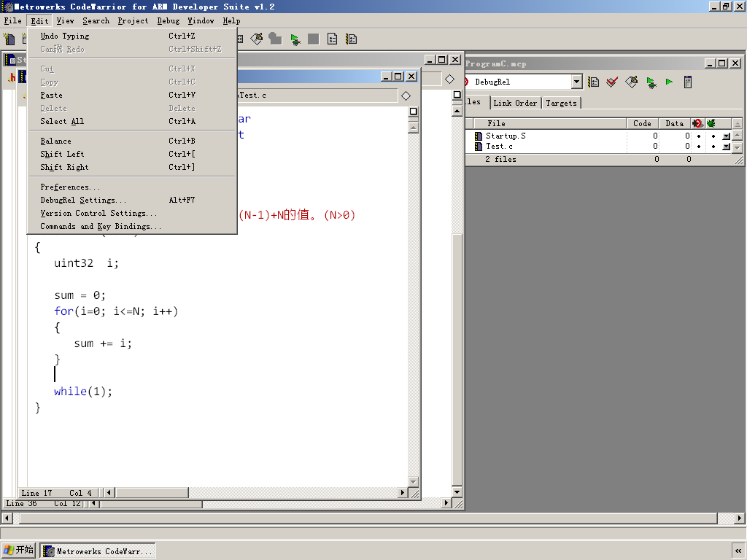747x560 pixels.
Task: Click the Test.c file name in project list
Action: pos(499,147)
